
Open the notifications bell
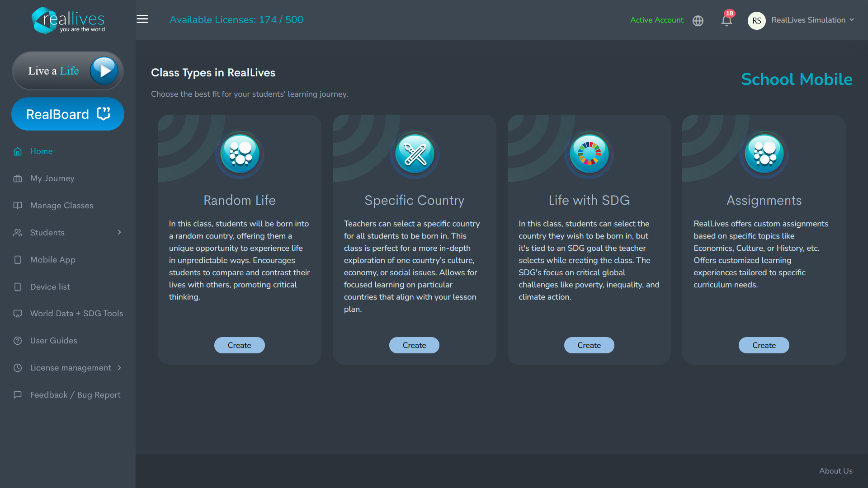tap(726, 20)
